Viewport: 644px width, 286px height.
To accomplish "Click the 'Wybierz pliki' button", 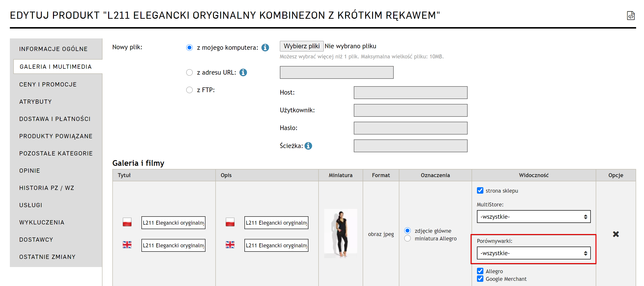I will coord(301,46).
